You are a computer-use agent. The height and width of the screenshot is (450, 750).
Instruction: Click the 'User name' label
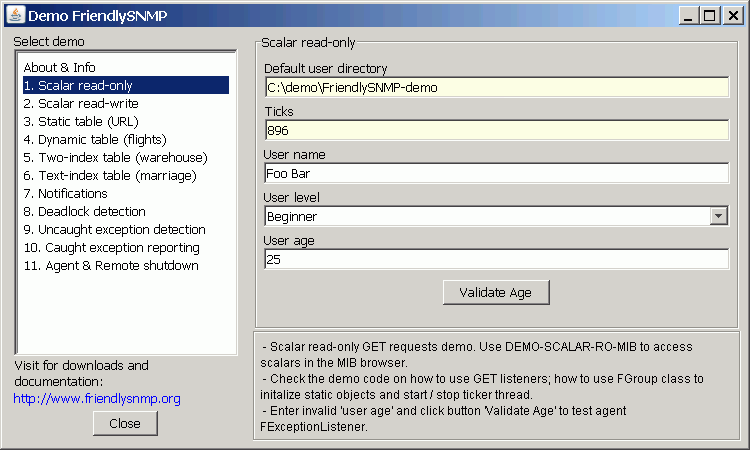294,154
